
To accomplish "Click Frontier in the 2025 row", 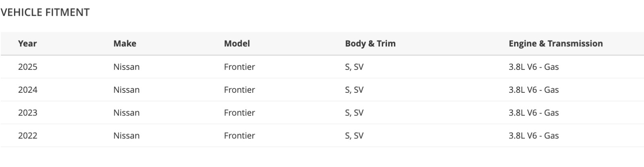I will (239, 67).
